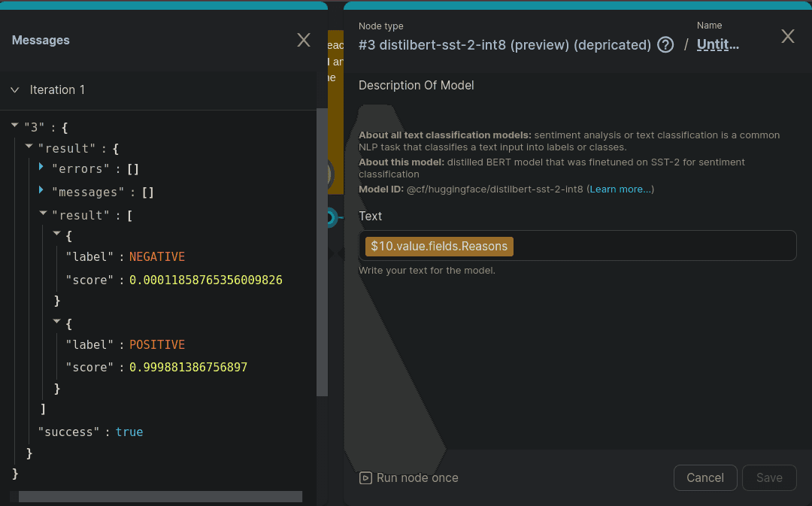This screenshot has height=506, width=812.
Task: Collapse the object containing the POSITIVE label
Action: click(x=57, y=323)
